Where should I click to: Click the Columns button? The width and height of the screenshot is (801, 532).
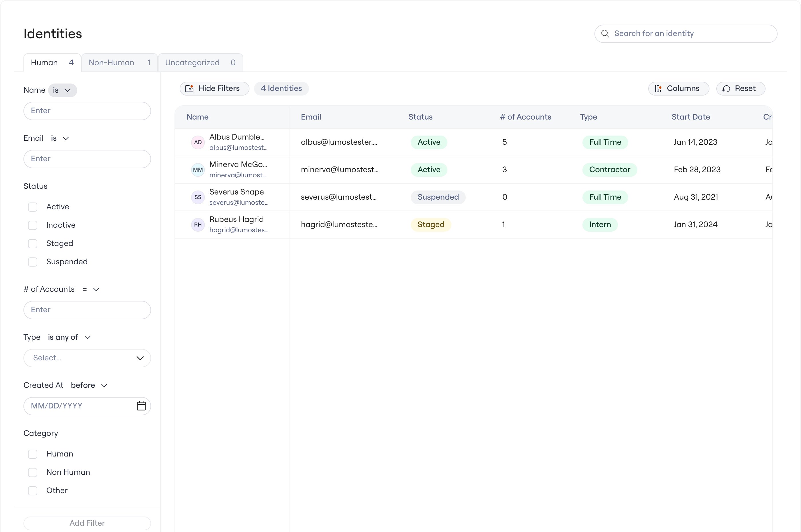679,89
